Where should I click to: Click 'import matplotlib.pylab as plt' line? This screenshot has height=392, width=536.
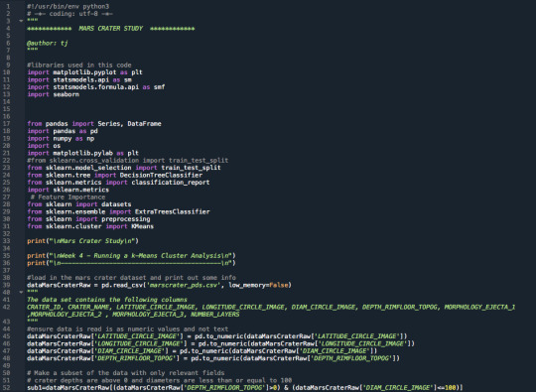click(x=82, y=153)
